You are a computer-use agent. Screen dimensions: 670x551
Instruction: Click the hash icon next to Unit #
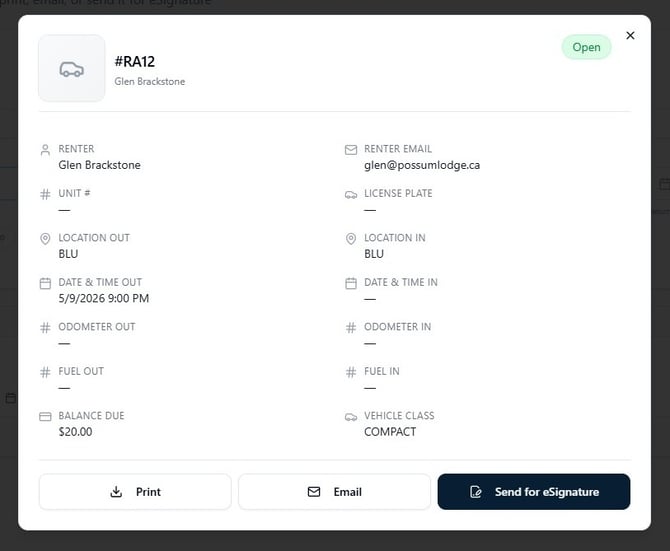point(45,194)
